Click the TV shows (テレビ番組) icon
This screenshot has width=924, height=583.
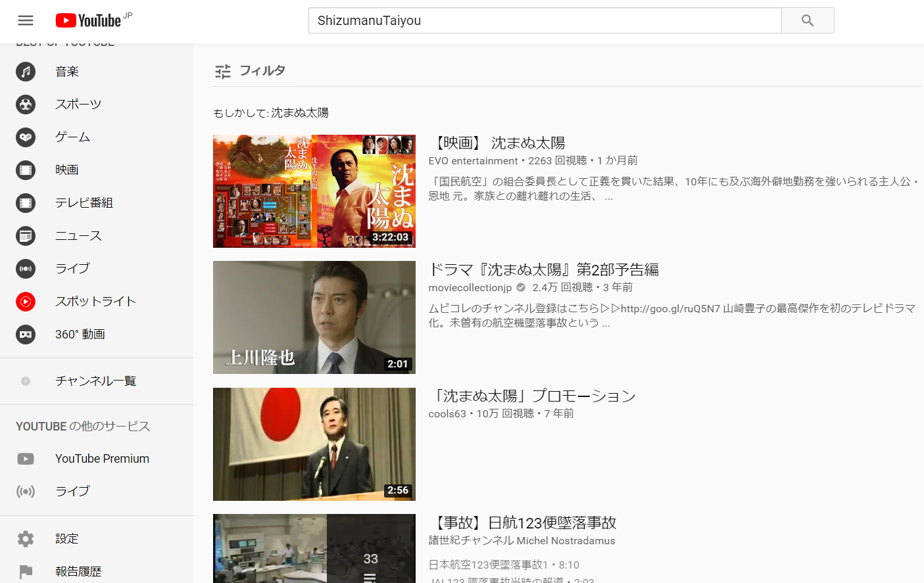26,203
